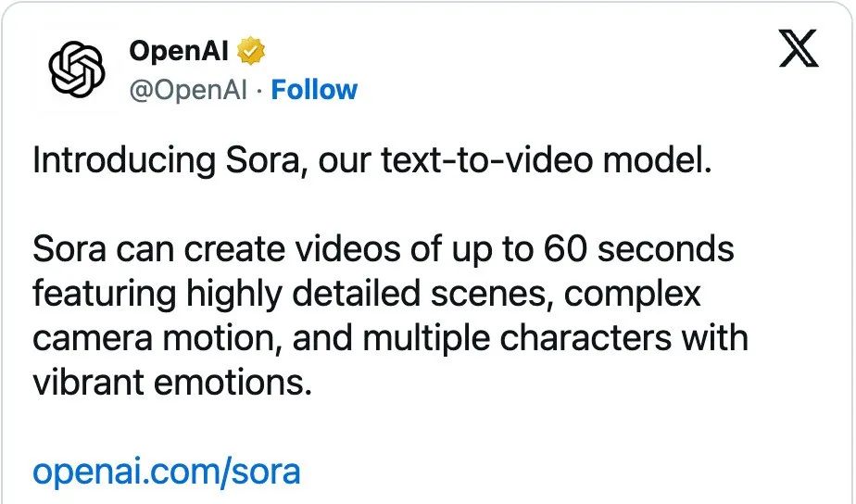The height and width of the screenshot is (504, 856).
Task: Click the 'Sora can create videos' line
Action: (384, 250)
